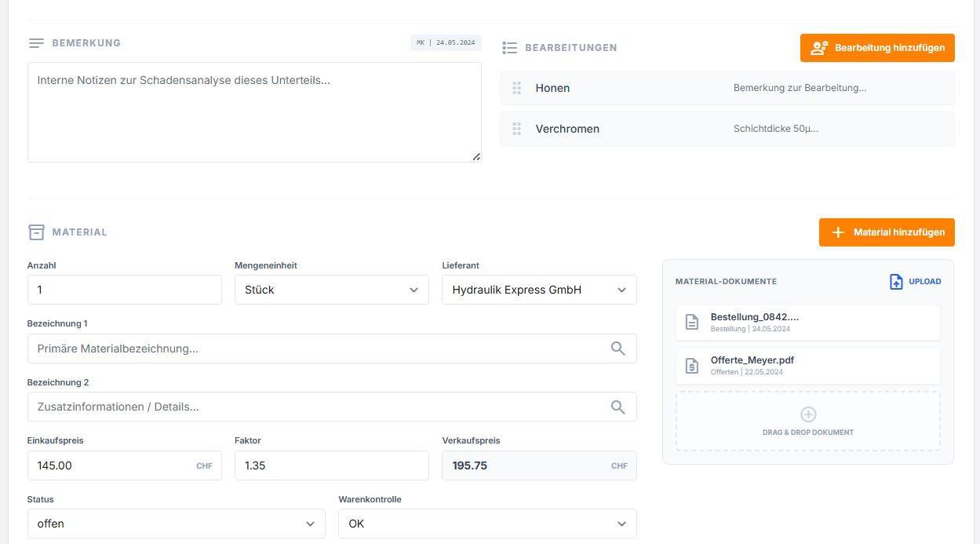Screen dimensions: 980x544
Task: Click the Material archive box icon
Action: click(36, 232)
